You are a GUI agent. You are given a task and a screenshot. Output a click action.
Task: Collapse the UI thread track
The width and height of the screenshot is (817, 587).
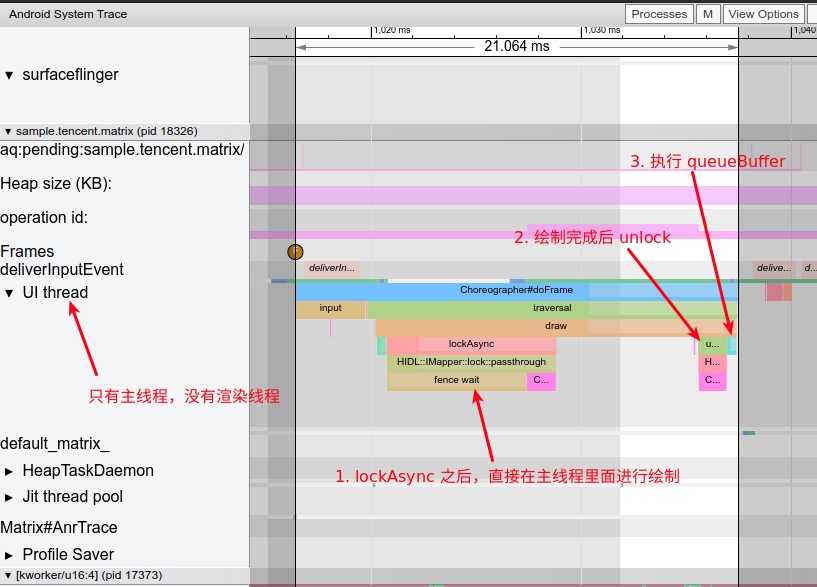(x=10, y=293)
